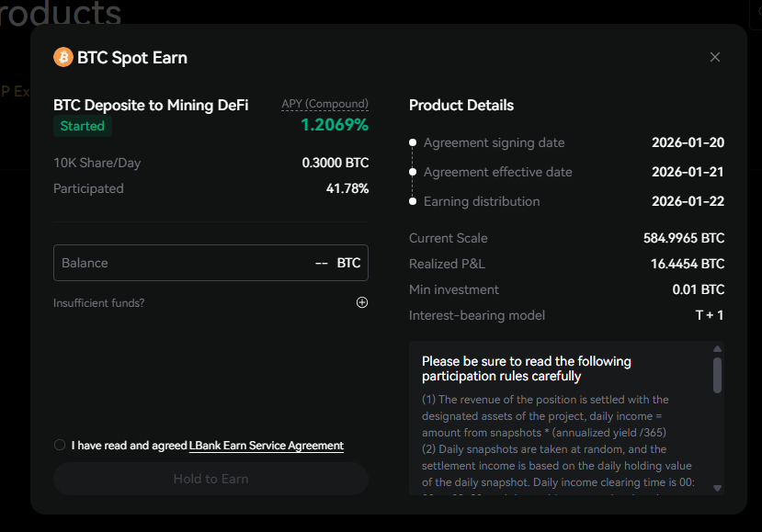Click the 1.2069% APY value
The height and width of the screenshot is (532, 762).
tap(335, 125)
